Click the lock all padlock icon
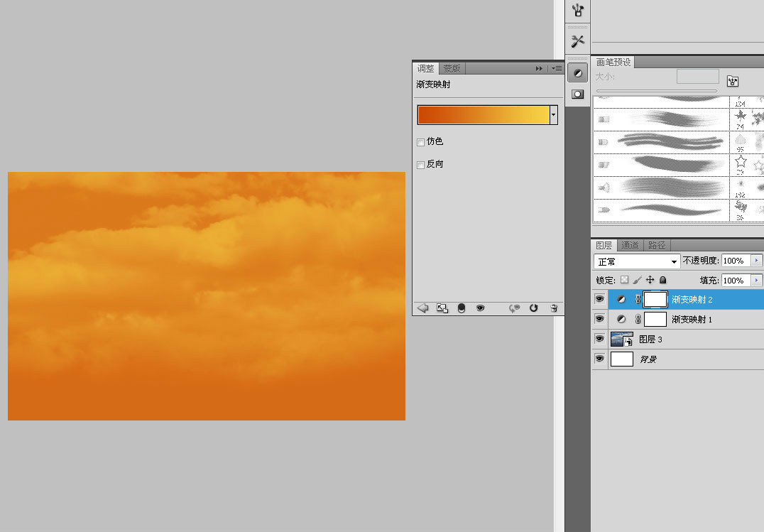The image size is (764, 532). (x=662, y=280)
